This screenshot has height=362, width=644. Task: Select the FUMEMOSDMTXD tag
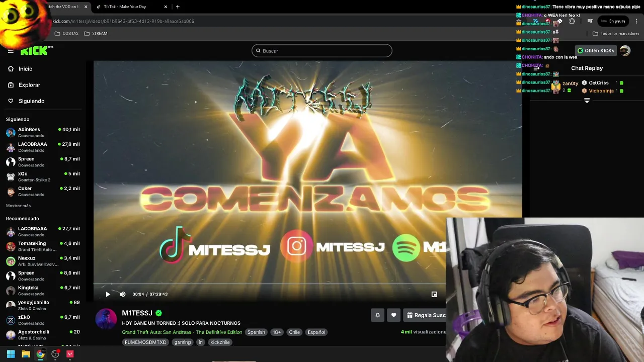click(145, 342)
